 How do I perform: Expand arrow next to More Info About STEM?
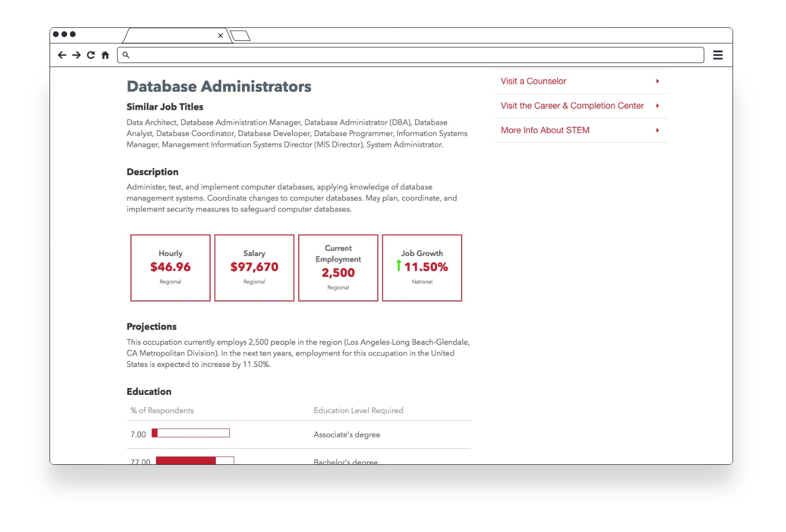click(657, 130)
